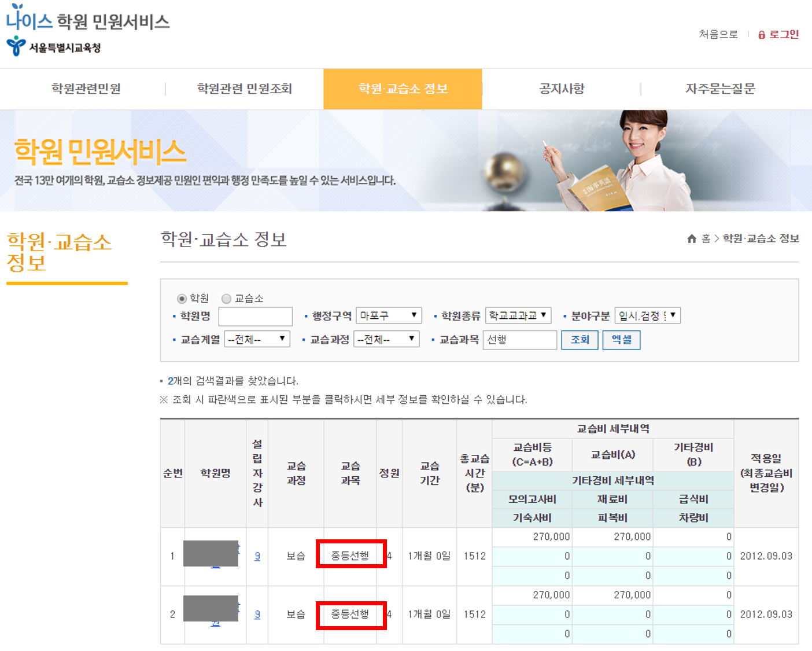Click the 교습과목 input field containing 선행
Viewport: 812px width, 651px height.
point(519,340)
